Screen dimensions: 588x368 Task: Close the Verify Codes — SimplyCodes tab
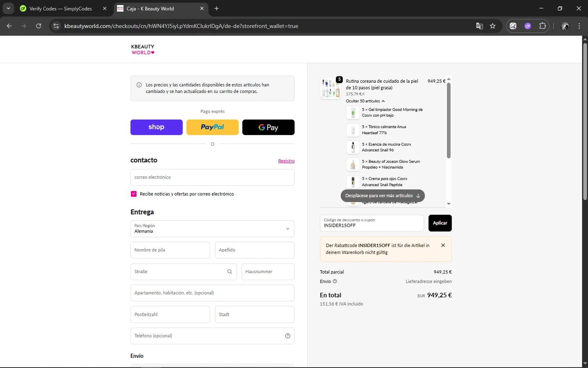pyautogui.click(x=105, y=8)
